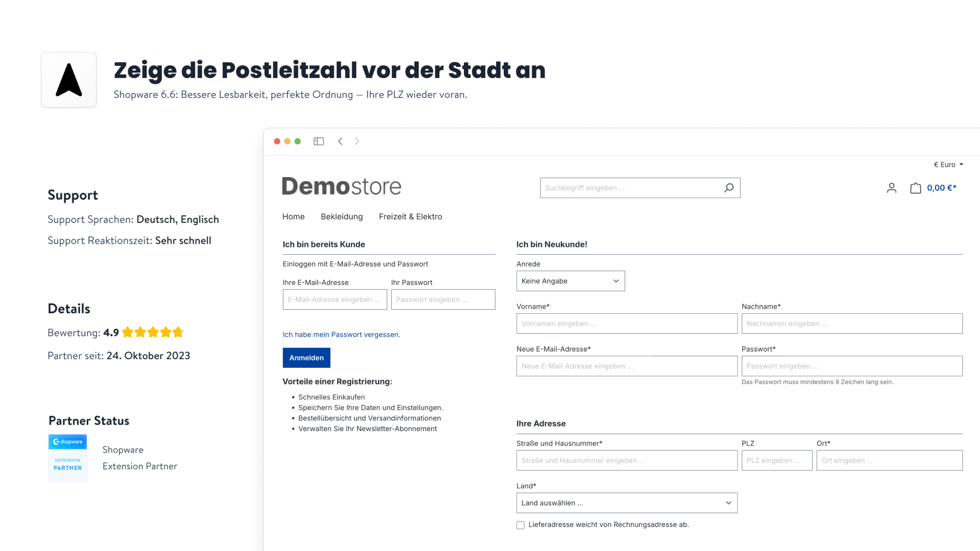Open the Freizeit & Elektro category
This screenshot has height=551, width=980.
[410, 216]
